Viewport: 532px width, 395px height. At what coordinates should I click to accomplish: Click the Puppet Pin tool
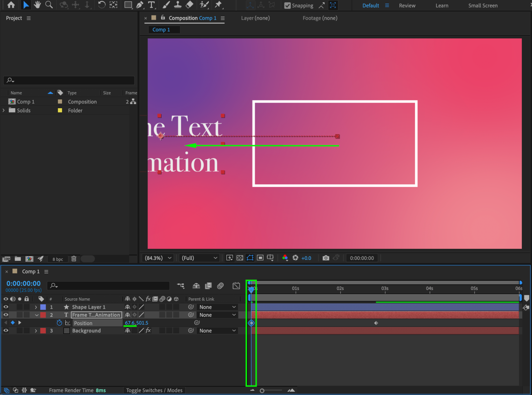(x=218, y=5)
